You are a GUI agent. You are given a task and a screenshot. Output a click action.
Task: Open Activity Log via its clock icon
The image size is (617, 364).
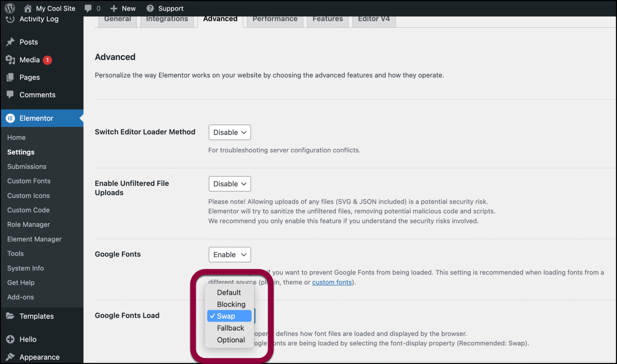pos(10,19)
